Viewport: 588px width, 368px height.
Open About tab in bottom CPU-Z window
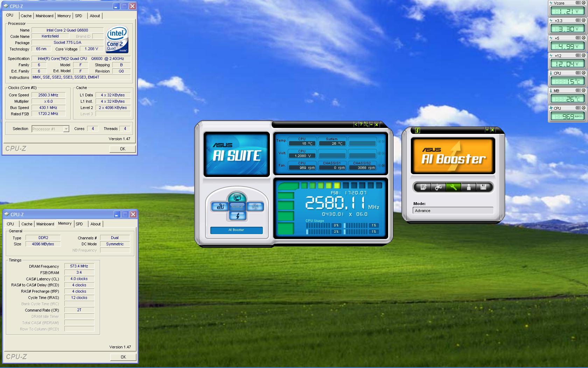point(96,224)
